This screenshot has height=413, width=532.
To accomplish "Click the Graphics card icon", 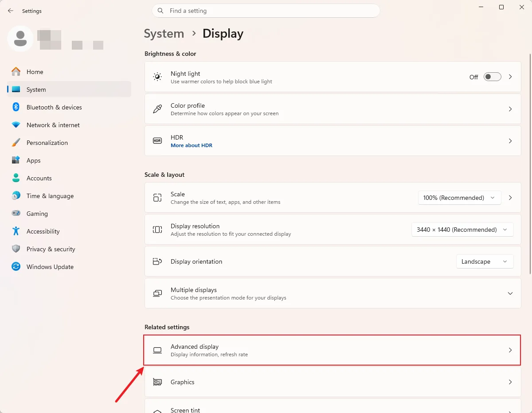I will coord(157,382).
